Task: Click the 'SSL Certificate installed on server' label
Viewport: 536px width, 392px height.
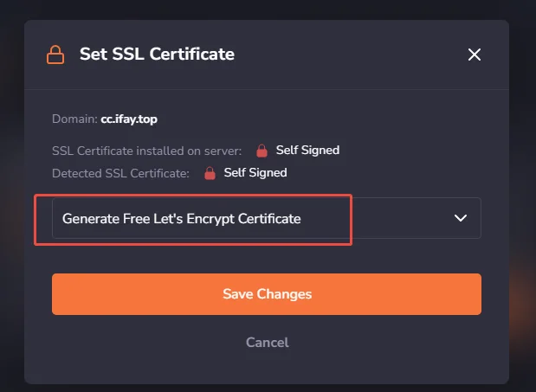Action: (x=146, y=151)
